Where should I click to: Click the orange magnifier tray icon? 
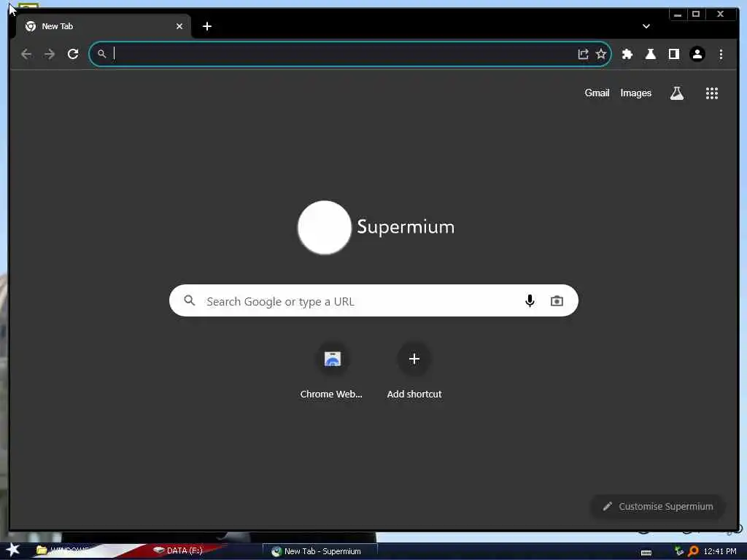click(693, 551)
